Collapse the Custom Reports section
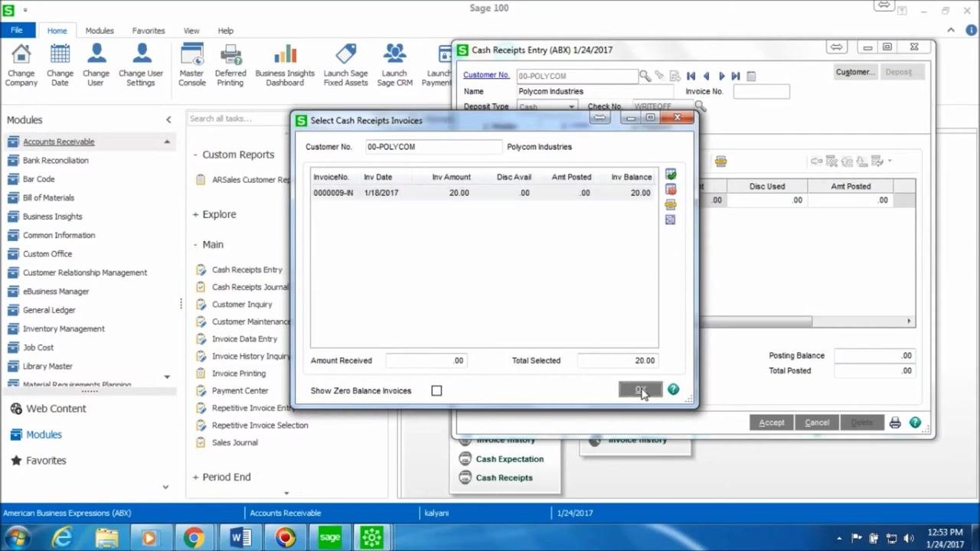This screenshot has width=980, height=551. (x=195, y=155)
